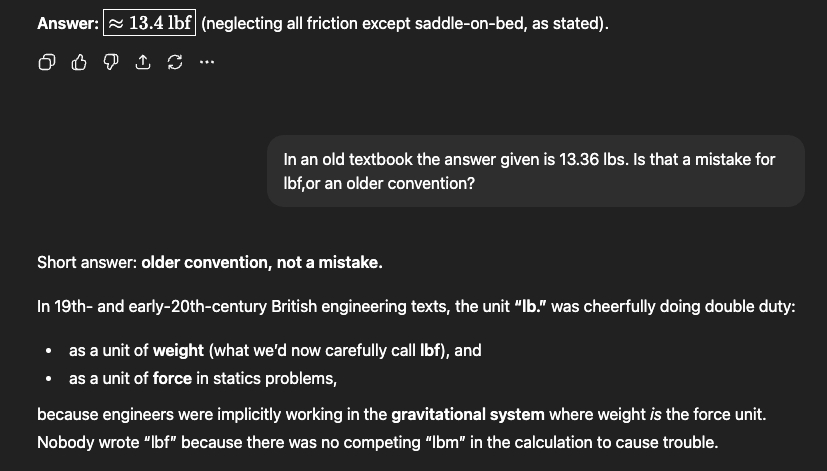This screenshot has width=827, height=471.
Task: Copy the response with the copy icon
Action: [47, 63]
